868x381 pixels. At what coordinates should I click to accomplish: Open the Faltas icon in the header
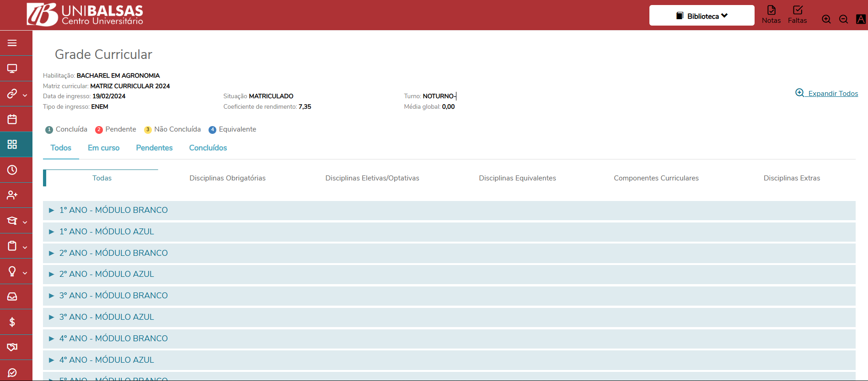[797, 15]
